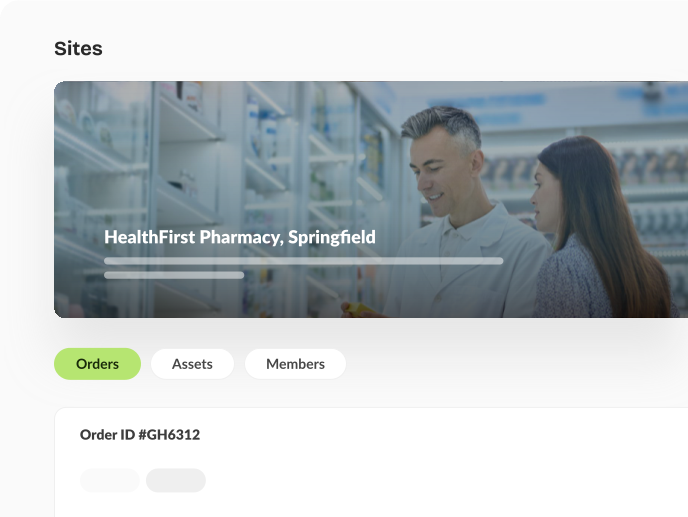688x517 pixels.
Task: Open Order ID #GH6312
Action: tap(140, 434)
